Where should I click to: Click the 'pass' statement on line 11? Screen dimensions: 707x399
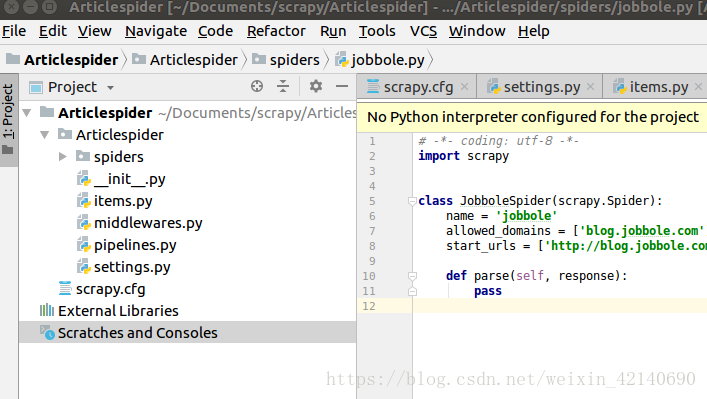coord(487,291)
